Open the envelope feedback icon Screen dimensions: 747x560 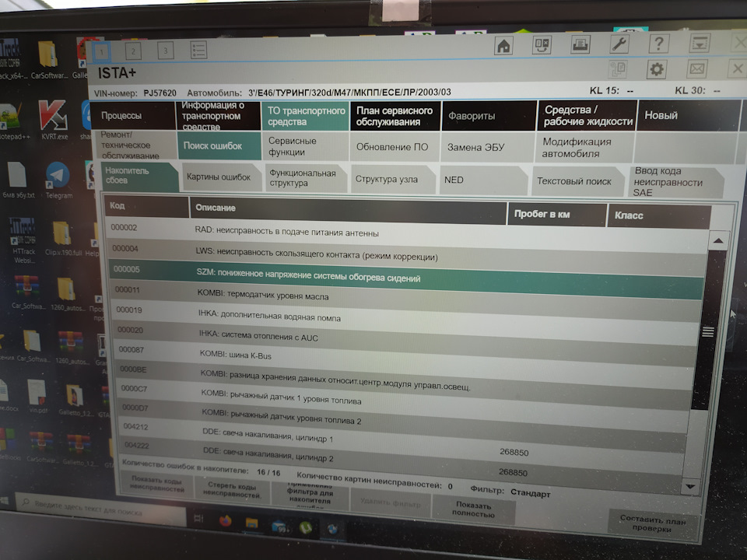[x=696, y=69]
